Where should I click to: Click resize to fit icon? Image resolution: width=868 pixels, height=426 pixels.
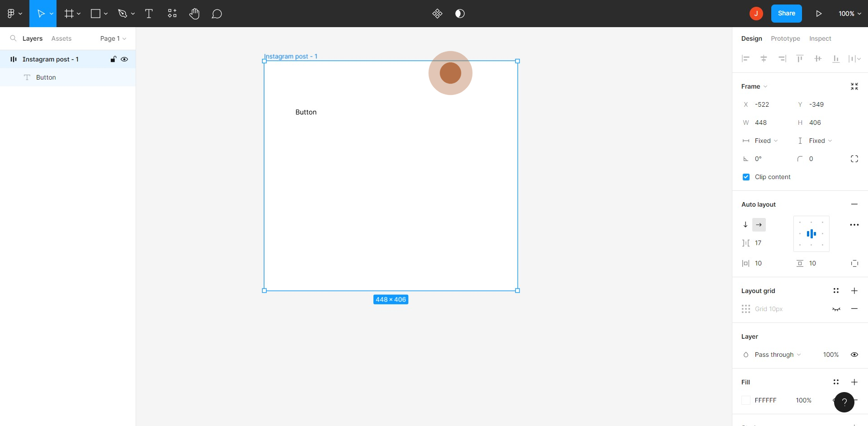pyautogui.click(x=854, y=86)
